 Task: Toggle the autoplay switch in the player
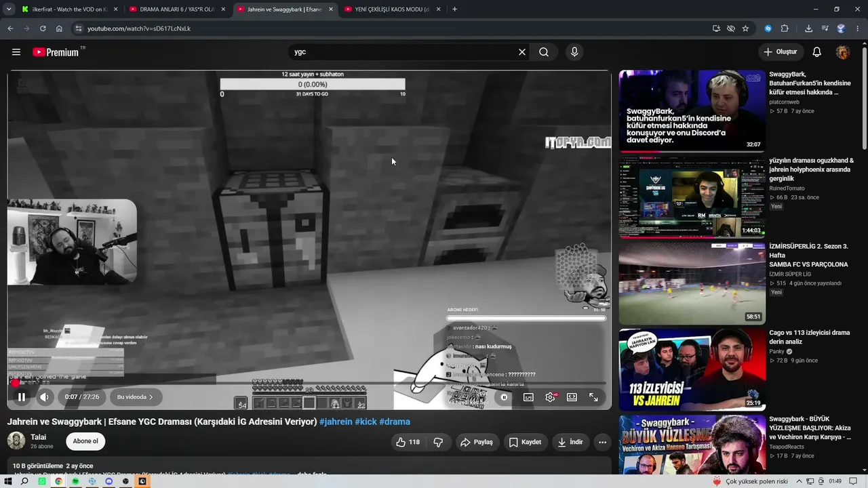[504, 397]
